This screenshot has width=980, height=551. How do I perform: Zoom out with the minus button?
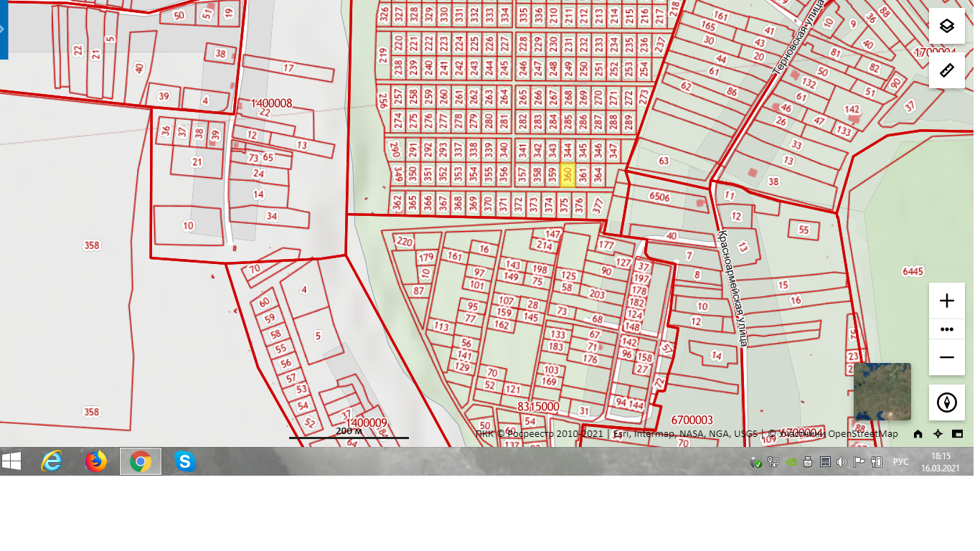(946, 357)
